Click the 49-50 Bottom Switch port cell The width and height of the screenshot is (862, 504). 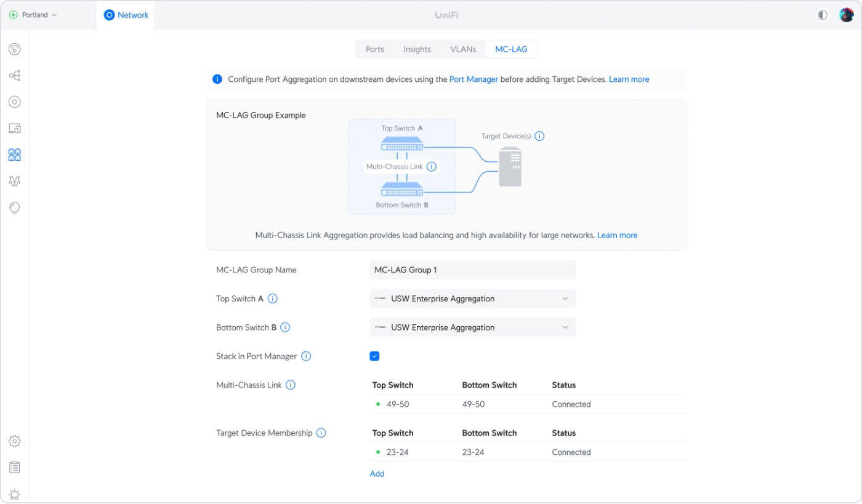[473, 404]
